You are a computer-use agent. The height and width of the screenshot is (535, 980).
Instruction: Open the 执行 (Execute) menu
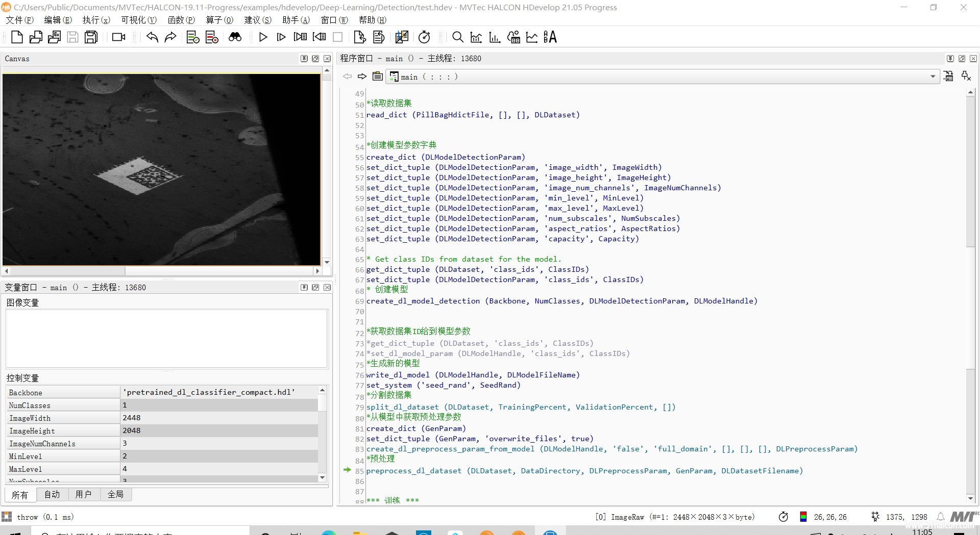tap(96, 20)
